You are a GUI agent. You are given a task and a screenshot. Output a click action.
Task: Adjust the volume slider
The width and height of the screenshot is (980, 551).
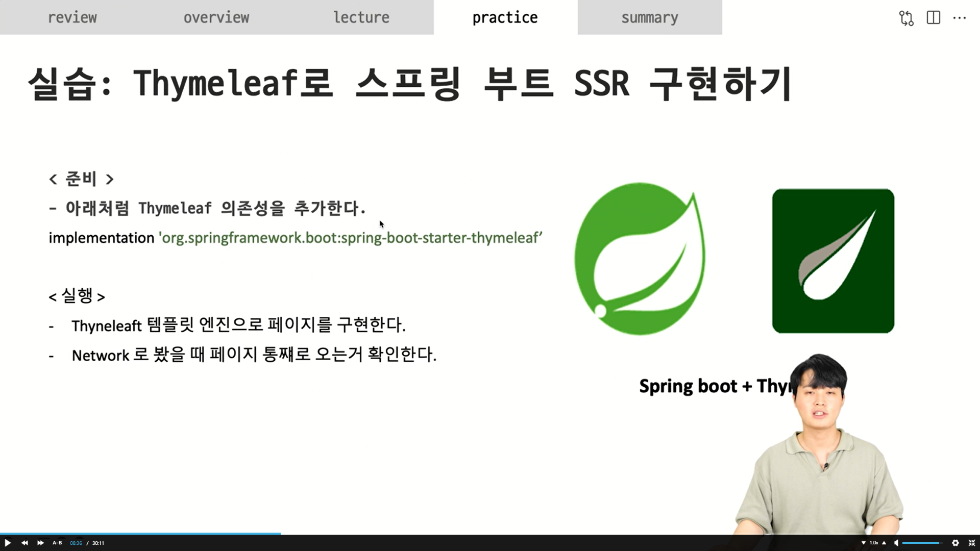tap(922, 543)
